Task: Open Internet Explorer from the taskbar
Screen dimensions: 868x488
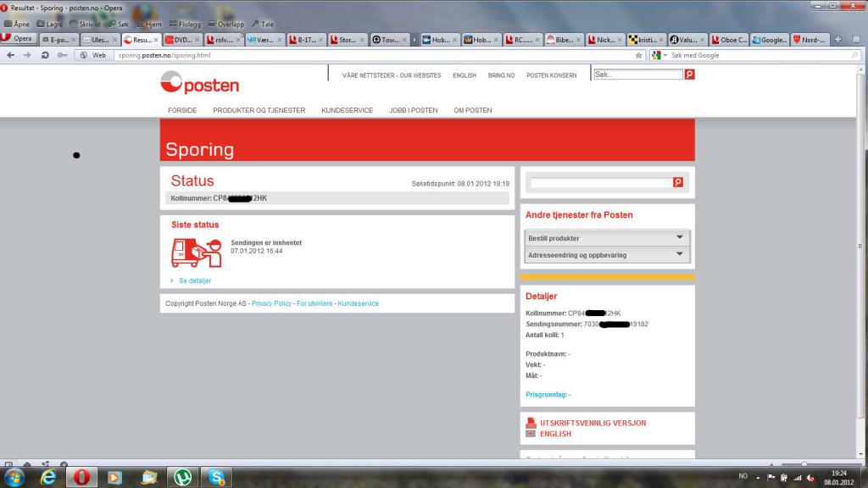Action: point(49,478)
